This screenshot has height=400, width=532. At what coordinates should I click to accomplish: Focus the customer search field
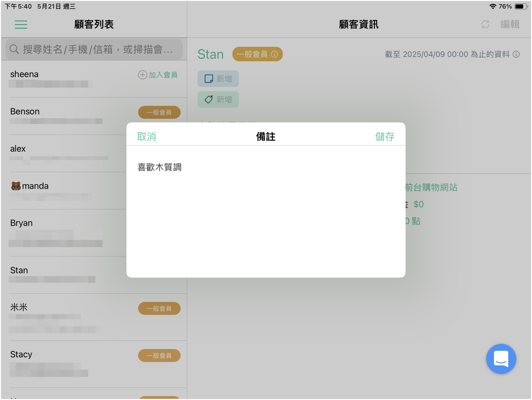(94, 49)
